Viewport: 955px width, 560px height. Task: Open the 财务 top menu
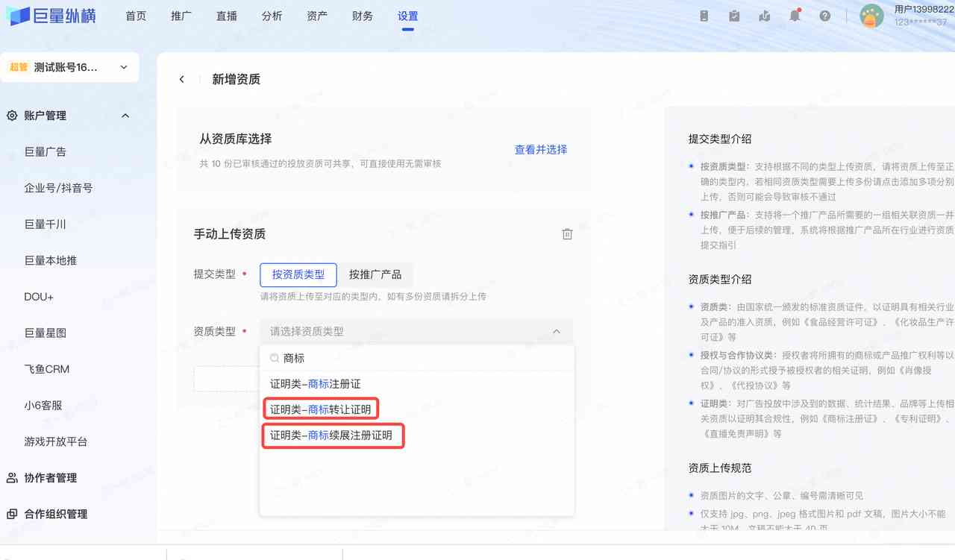pyautogui.click(x=363, y=16)
